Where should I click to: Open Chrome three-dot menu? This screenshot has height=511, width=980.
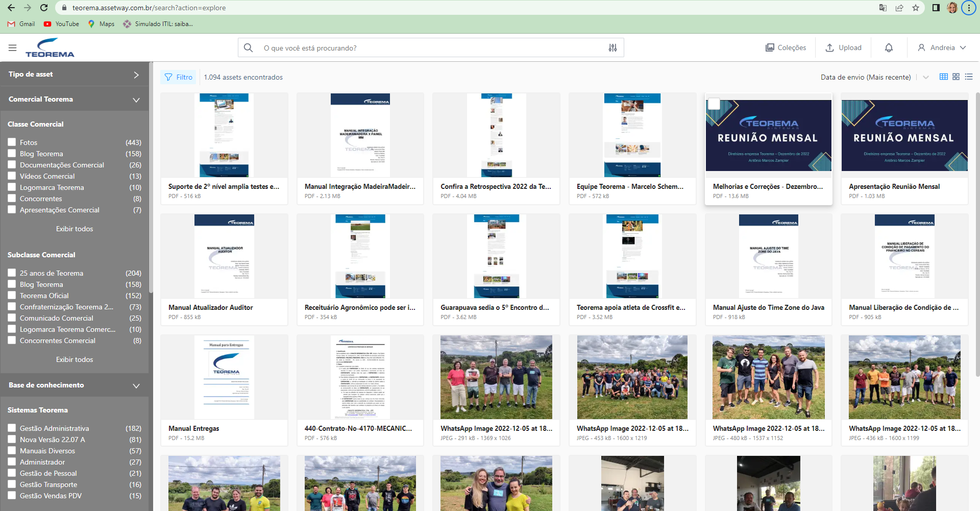click(969, 8)
